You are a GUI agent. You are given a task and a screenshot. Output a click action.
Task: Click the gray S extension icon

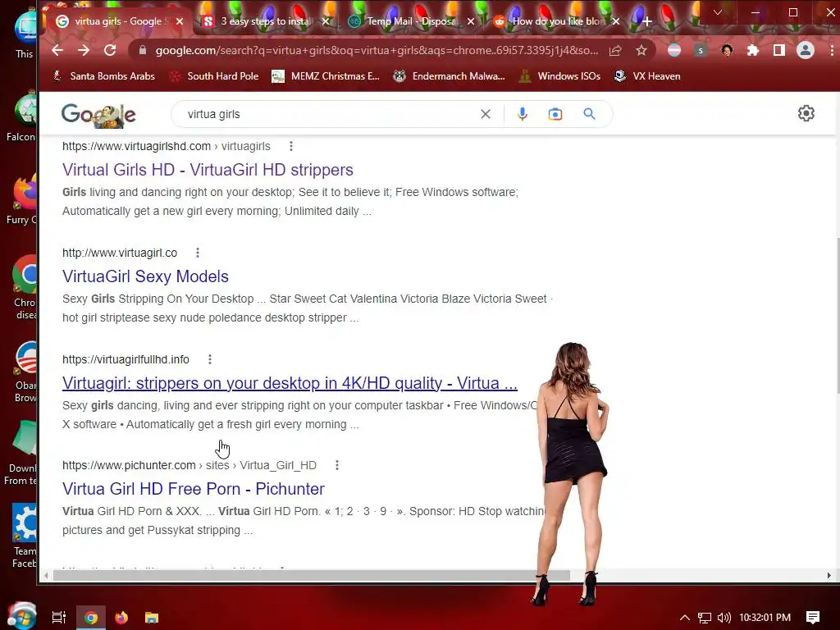[701, 50]
